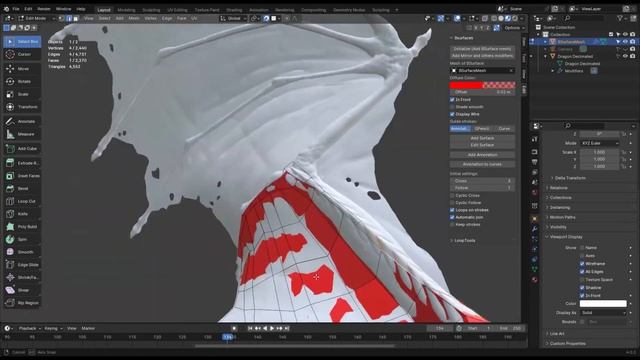Pick the Smooth tool

tap(22, 252)
